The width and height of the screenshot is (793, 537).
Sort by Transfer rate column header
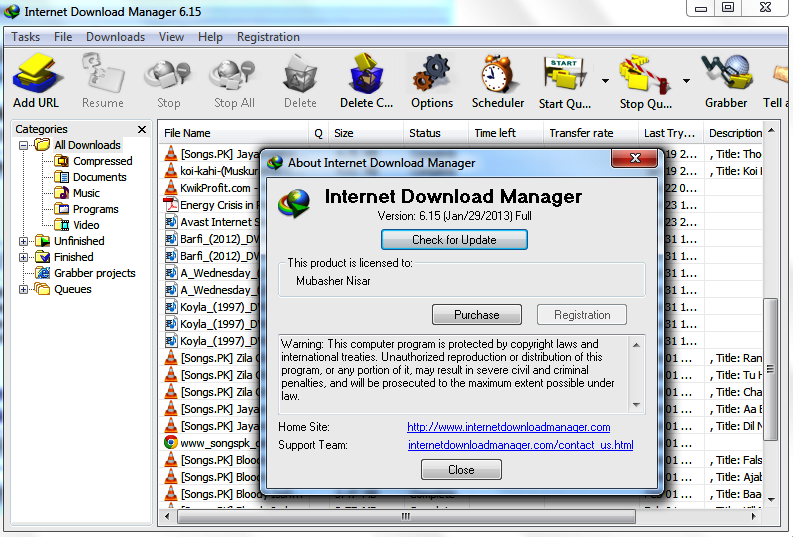pyautogui.click(x=590, y=133)
